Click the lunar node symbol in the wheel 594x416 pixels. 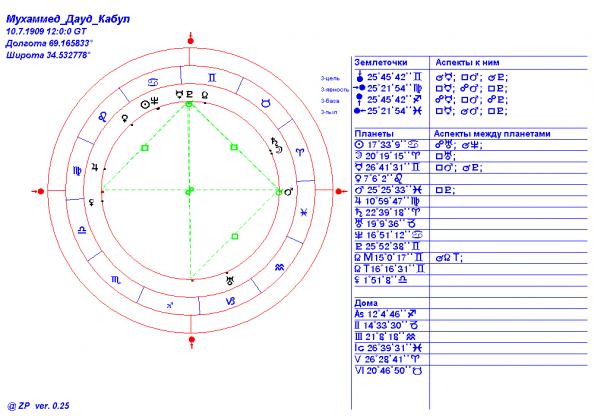coord(205,94)
